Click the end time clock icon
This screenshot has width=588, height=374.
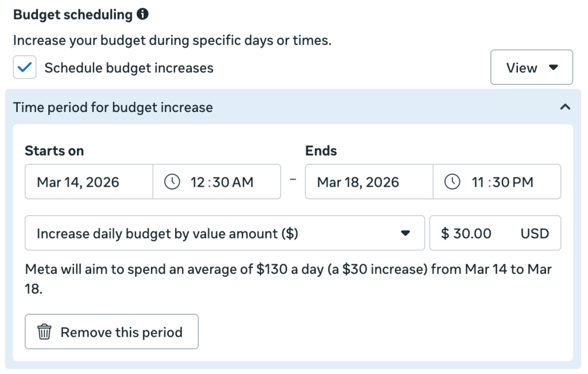452,182
